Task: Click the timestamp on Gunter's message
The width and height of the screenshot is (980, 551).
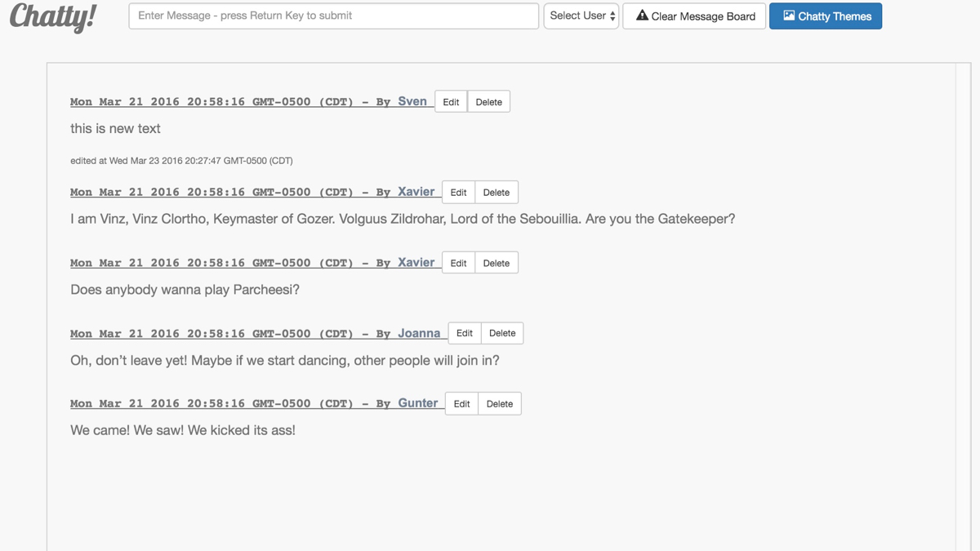Action: pyautogui.click(x=212, y=404)
